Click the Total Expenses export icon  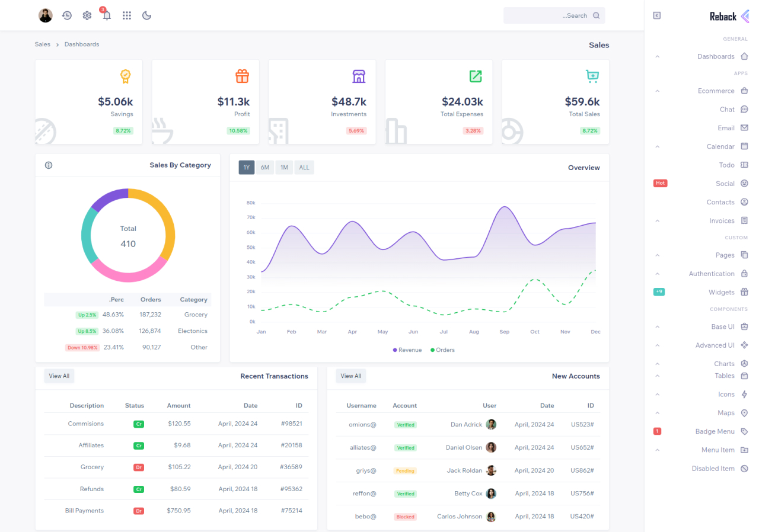pos(476,76)
